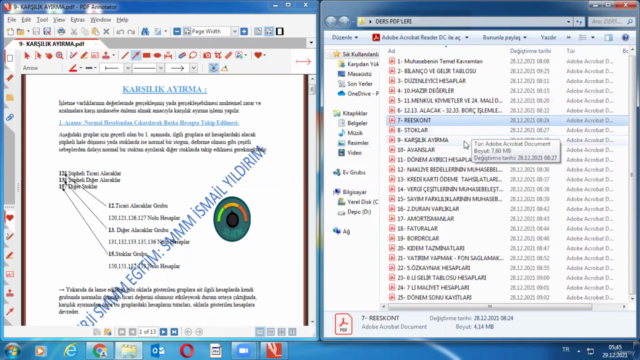Click the delete X icon in toolbar
This screenshot has width=640, height=360.
pos(106,31)
